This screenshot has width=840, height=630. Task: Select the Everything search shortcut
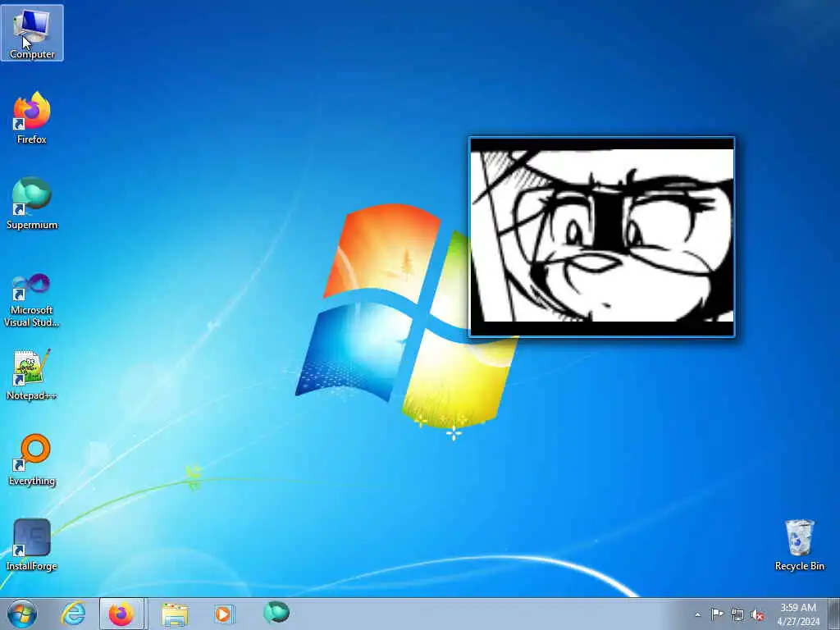(32, 459)
